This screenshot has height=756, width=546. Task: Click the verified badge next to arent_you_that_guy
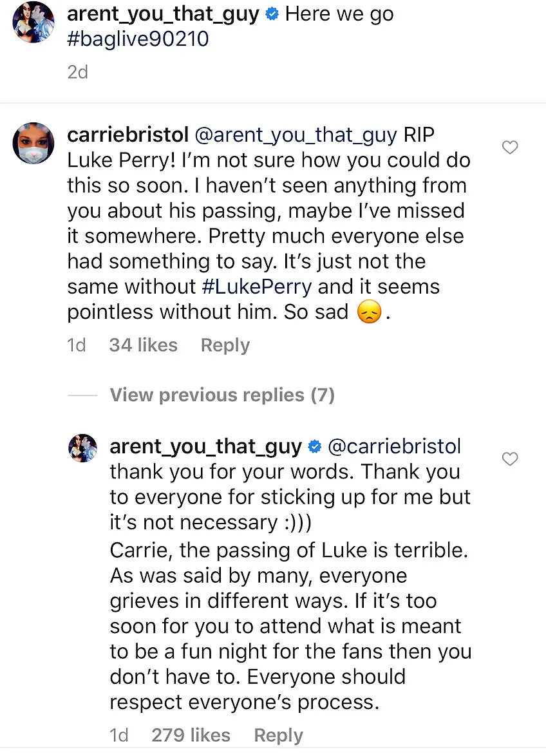pyautogui.click(x=272, y=14)
